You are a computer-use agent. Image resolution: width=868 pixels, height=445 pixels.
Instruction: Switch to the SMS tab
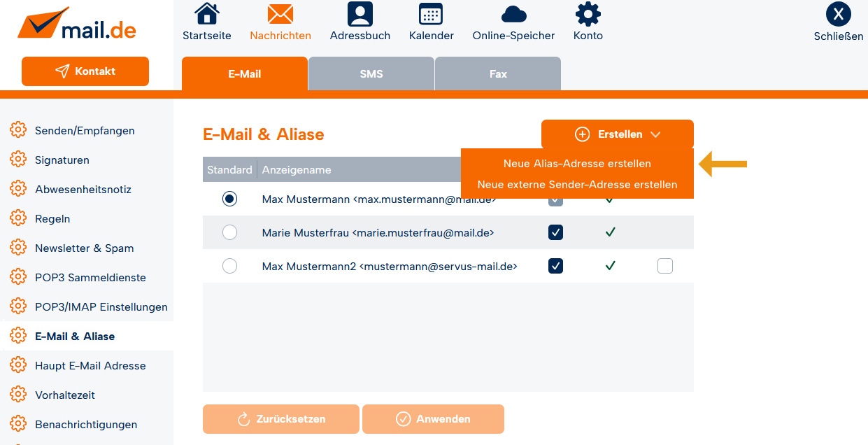[x=371, y=74]
